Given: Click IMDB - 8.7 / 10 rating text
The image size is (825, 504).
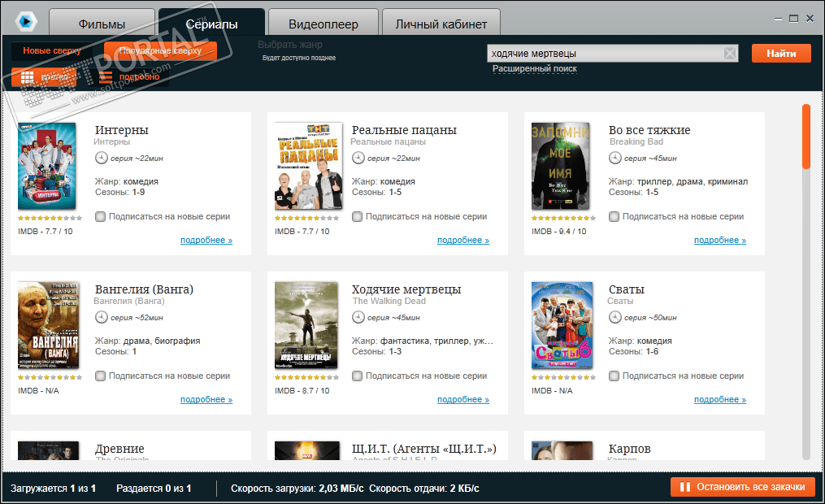Looking at the screenshot, I should point(302,390).
